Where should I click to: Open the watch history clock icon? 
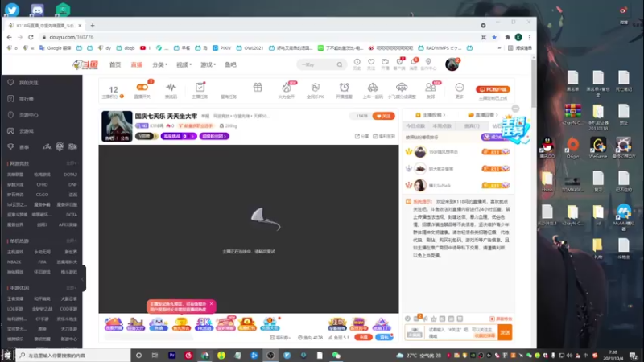[x=357, y=62]
